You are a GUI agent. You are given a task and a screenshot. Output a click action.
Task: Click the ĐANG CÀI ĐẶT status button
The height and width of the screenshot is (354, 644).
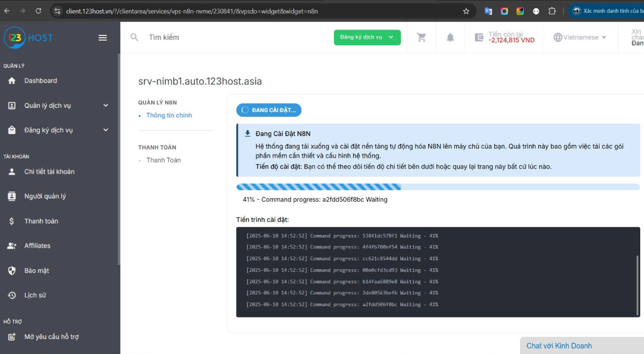click(x=269, y=110)
